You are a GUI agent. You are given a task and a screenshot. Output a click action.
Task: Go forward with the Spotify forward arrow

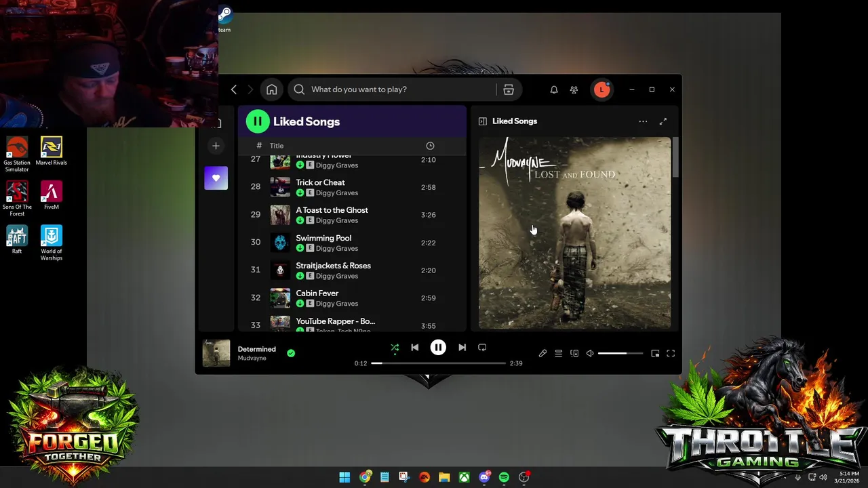[250, 89]
